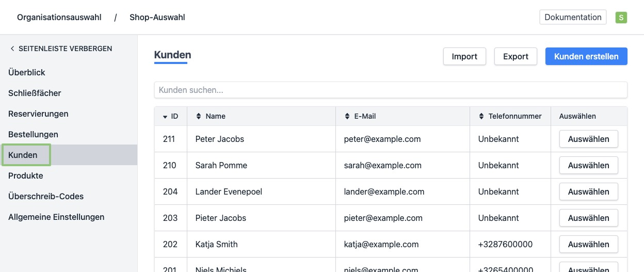Image resolution: width=644 pixels, height=272 pixels.
Task: Click the Kunden erstellen button
Action: pos(586,57)
